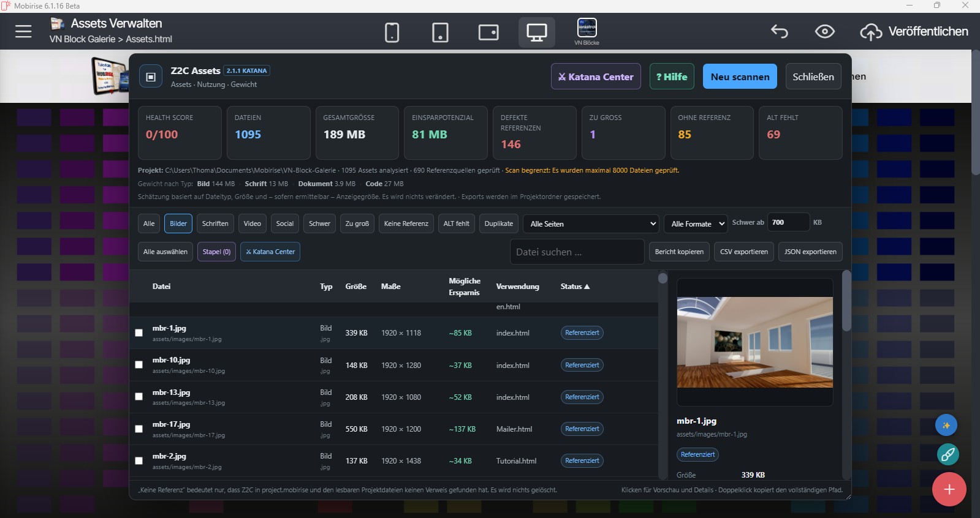Click the blue sparkle round button

pyautogui.click(x=946, y=425)
